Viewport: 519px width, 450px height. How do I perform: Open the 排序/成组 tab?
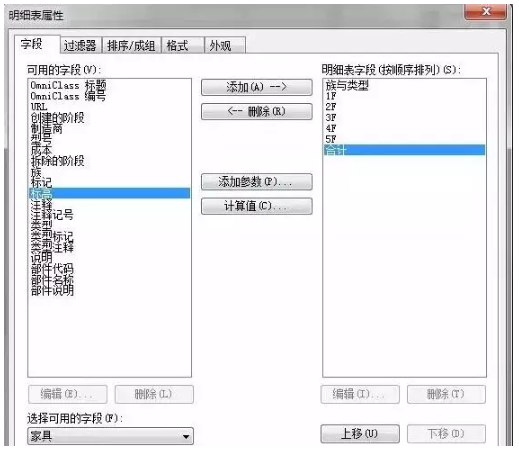(131, 45)
